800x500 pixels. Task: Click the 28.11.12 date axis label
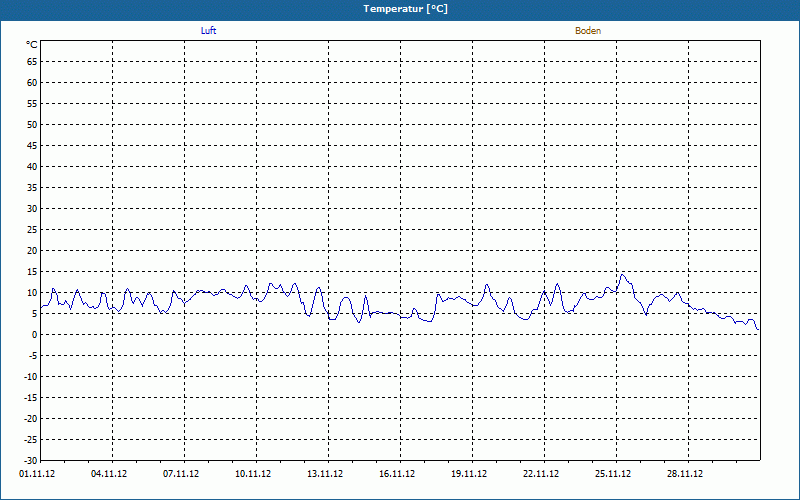[685, 474]
